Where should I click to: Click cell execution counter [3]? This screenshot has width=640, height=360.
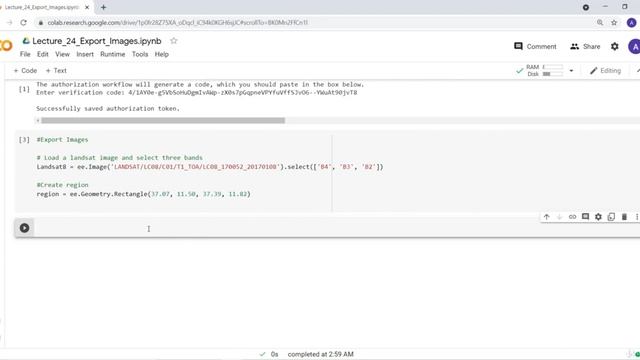(x=24, y=140)
